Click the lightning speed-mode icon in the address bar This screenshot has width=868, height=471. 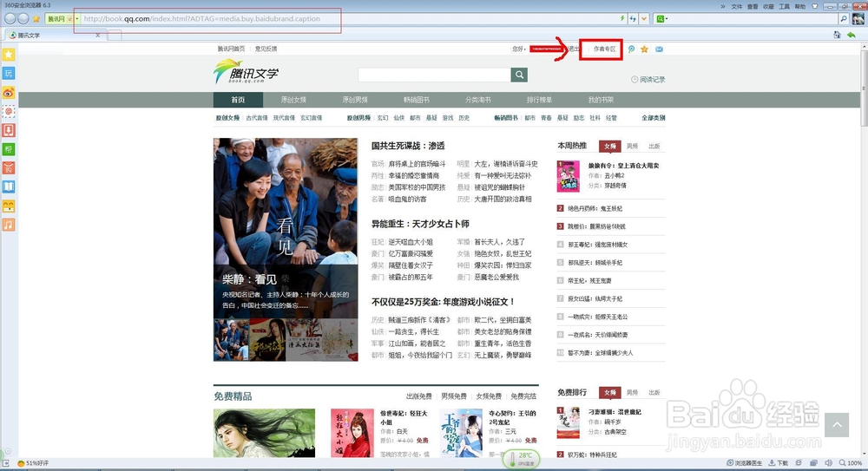(622, 19)
